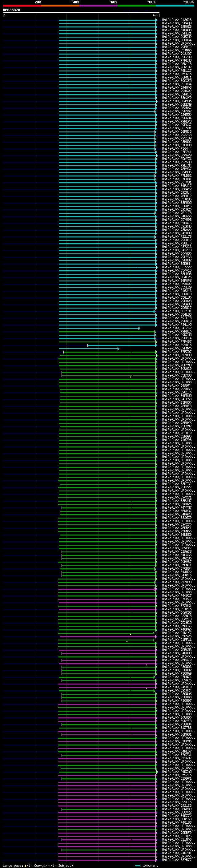Viewport: 197px width, 868px height.
Task: Open hit UniRef100_Q9M4Q9
Action: click(x=177, y=23)
